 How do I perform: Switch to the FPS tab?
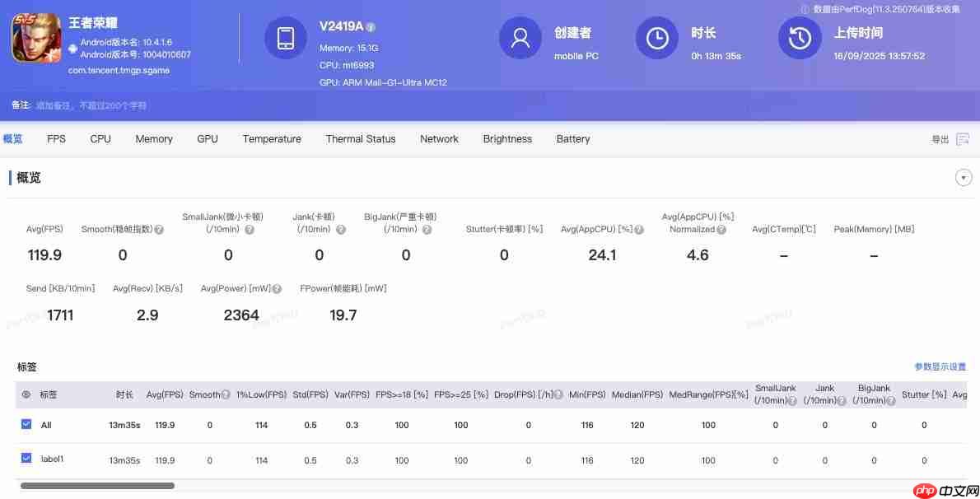tap(56, 138)
